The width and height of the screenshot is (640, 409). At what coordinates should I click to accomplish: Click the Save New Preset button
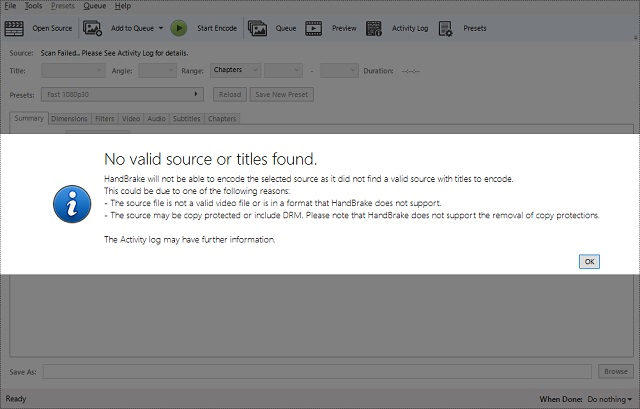click(x=282, y=94)
